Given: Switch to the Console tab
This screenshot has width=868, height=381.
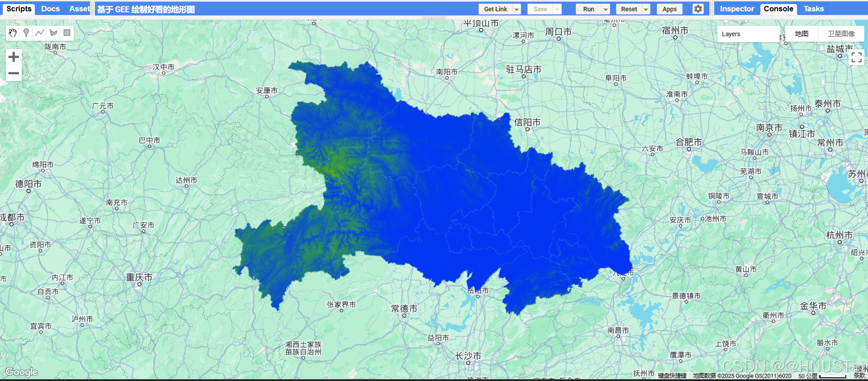Looking at the screenshot, I should 778,9.
